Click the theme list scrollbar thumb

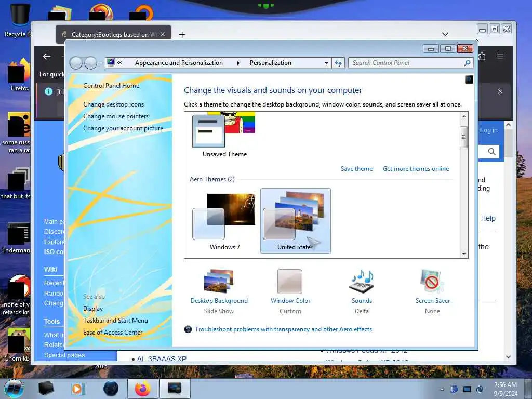(x=463, y=137)
